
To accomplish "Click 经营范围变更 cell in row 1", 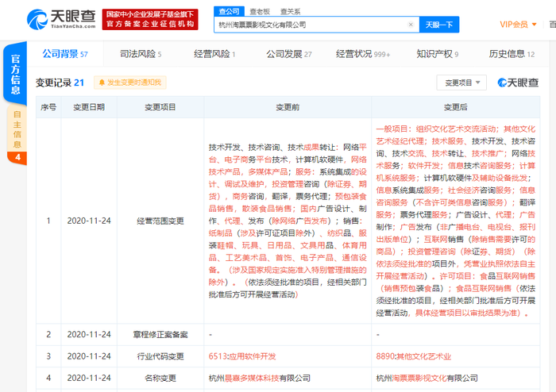I will [160, 221].
